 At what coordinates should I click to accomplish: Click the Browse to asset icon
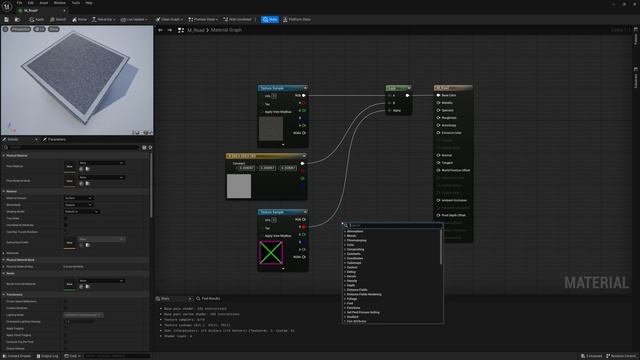point(17,19)
